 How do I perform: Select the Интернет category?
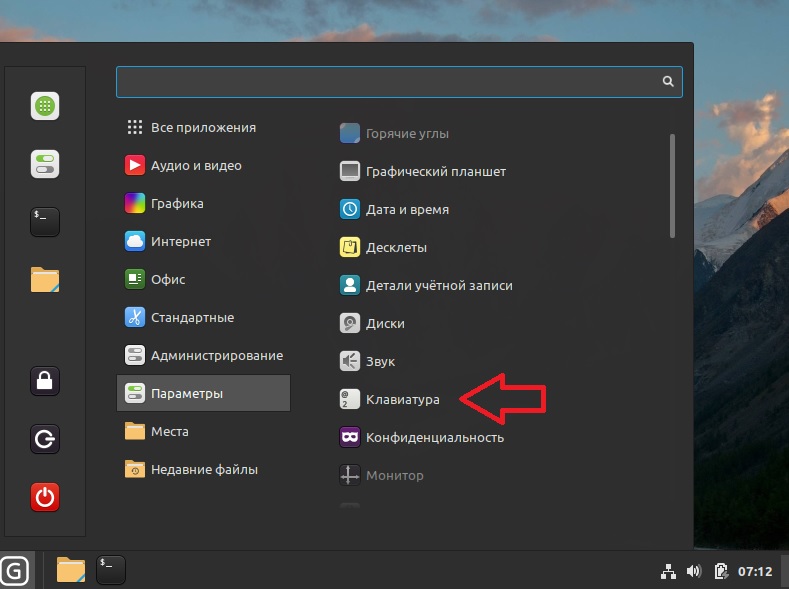click(x=180, y=242)
